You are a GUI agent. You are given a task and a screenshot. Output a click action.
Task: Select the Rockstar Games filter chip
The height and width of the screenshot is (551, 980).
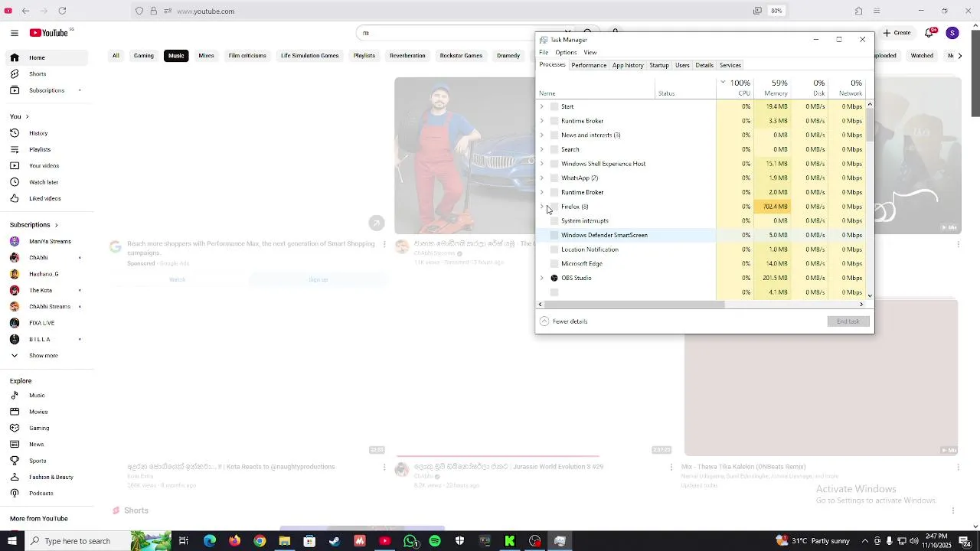coord(461,56)
